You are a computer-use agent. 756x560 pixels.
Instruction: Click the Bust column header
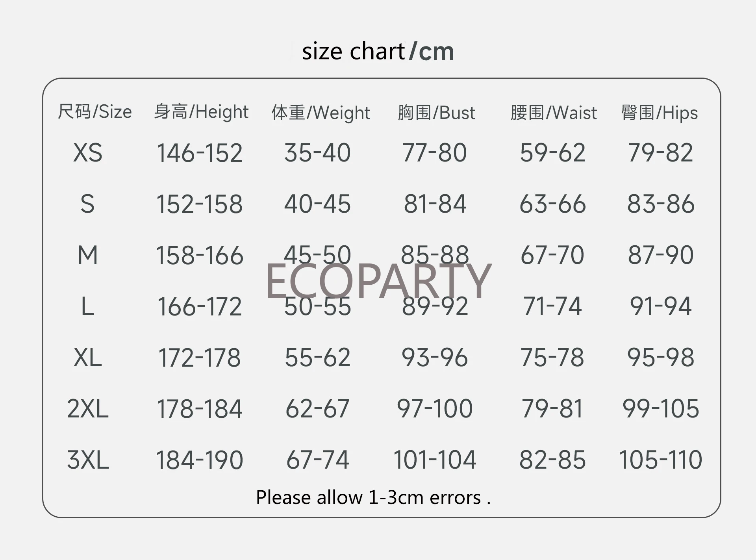(x=436, y=113)
